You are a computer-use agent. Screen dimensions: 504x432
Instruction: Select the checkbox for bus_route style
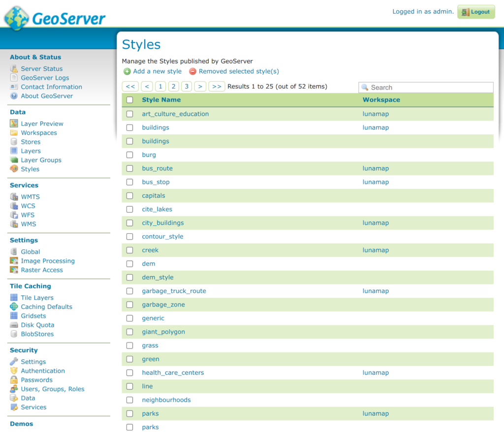130,168
